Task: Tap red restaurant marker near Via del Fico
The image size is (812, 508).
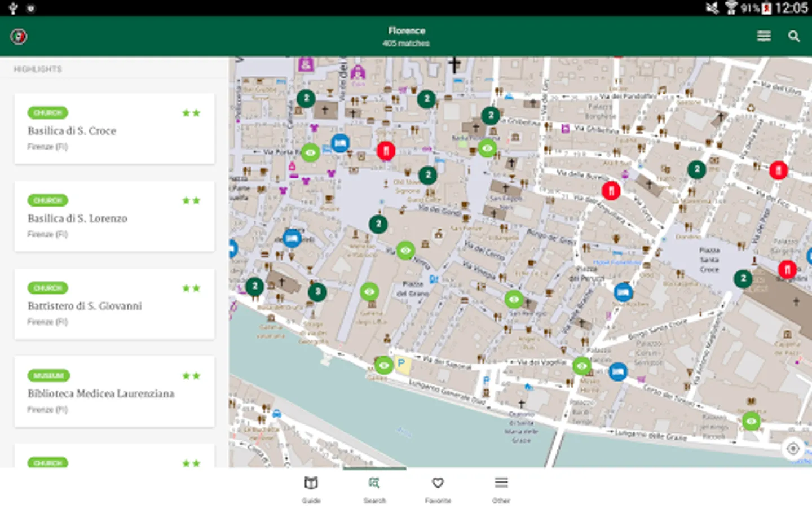Action: coord(779,170)
